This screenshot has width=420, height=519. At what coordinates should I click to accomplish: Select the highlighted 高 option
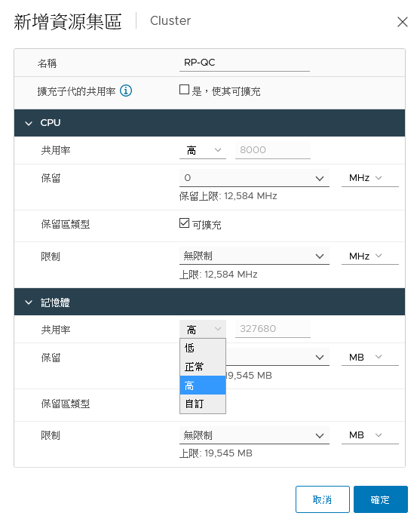[203, 385]
